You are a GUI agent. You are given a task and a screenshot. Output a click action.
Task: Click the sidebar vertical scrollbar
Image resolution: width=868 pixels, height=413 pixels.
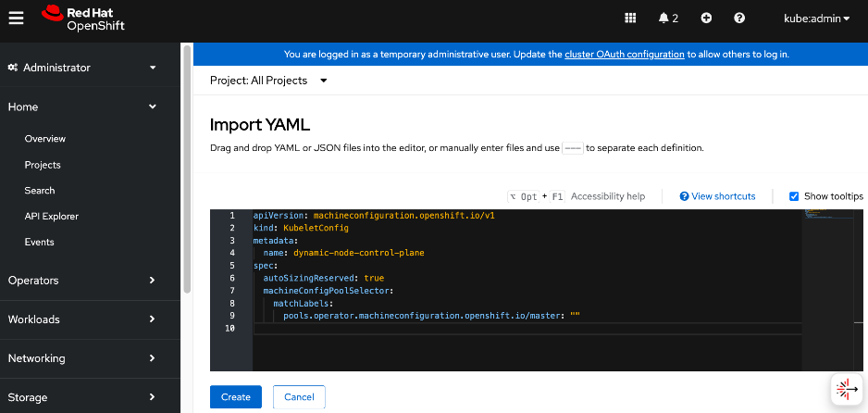[187, 167]
